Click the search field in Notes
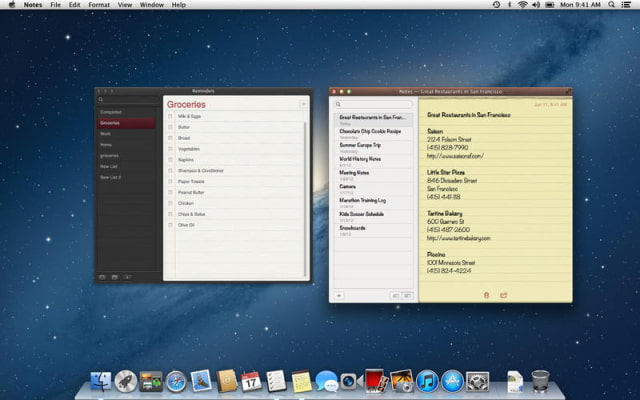 [373, 104]
